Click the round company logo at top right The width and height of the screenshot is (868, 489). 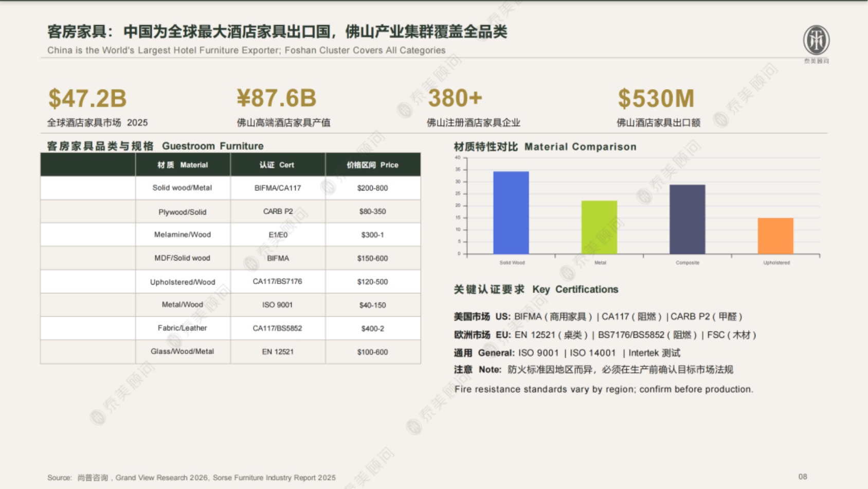coord(816,40)
